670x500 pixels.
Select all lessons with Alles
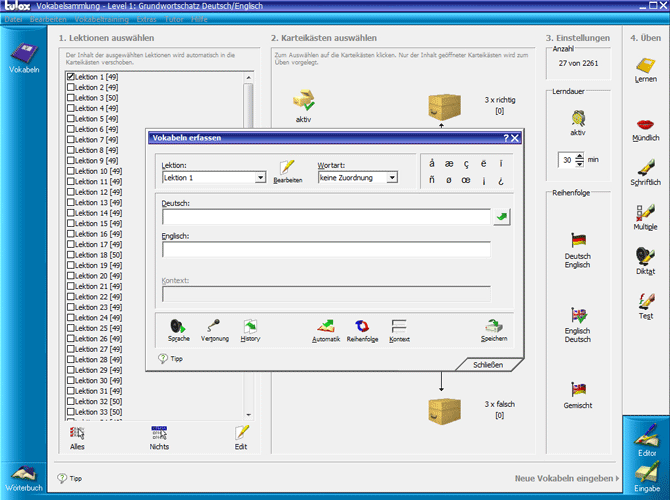[77, 438]
